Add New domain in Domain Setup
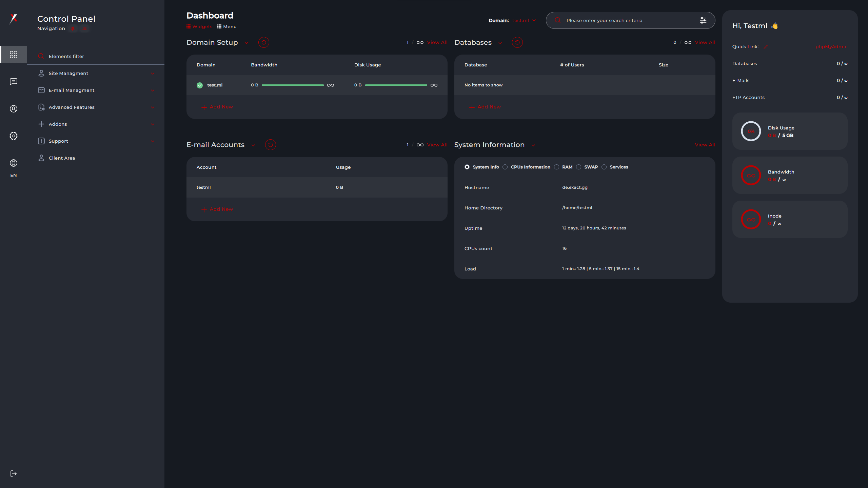This screenshot has height=488, width=868. [217, 107]
